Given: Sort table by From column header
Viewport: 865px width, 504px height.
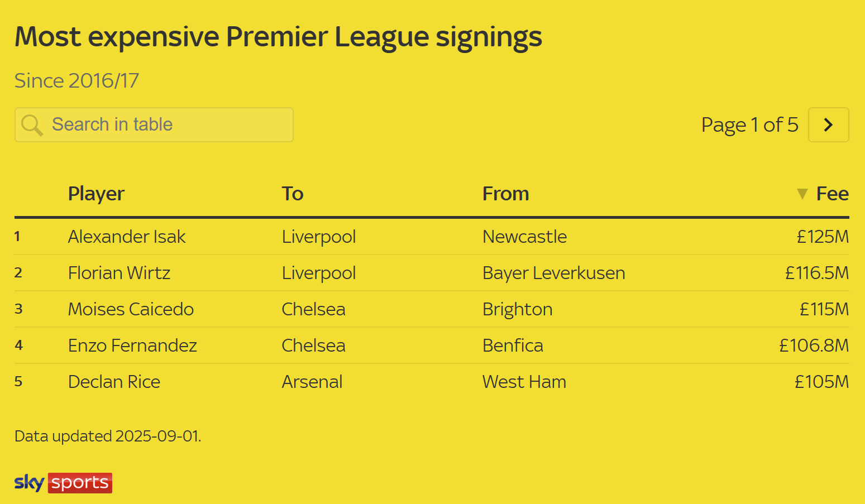Looking at the screenshot, I should pos(506,194).
